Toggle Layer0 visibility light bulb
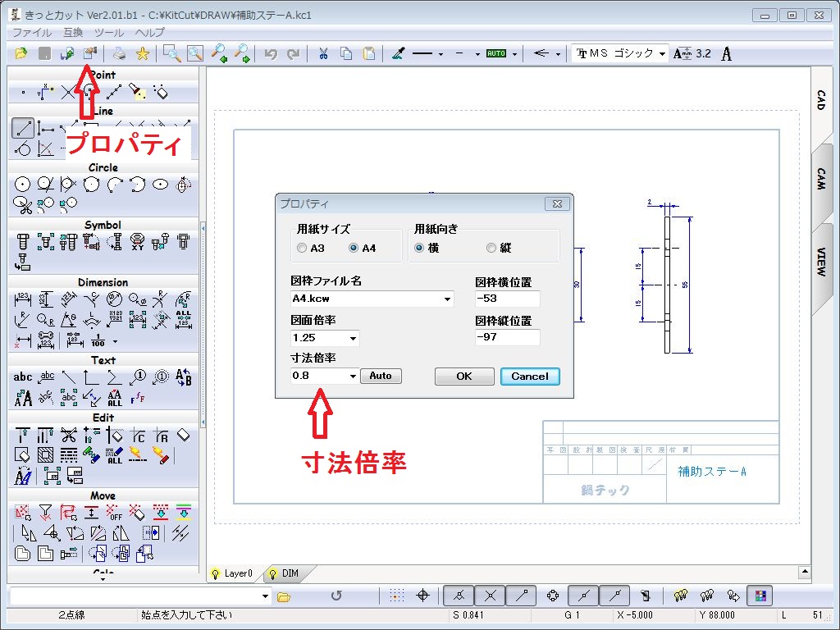 (216, 573)
